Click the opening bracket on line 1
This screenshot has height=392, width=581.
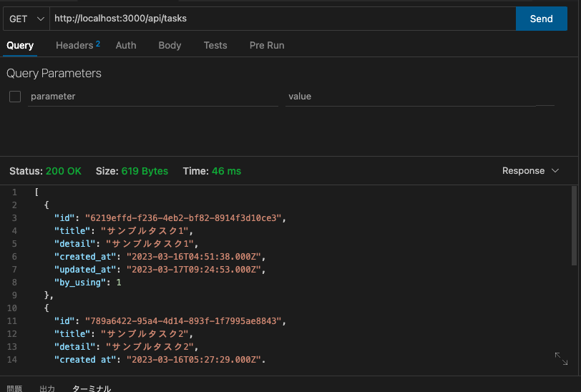(x=36, y=192)
